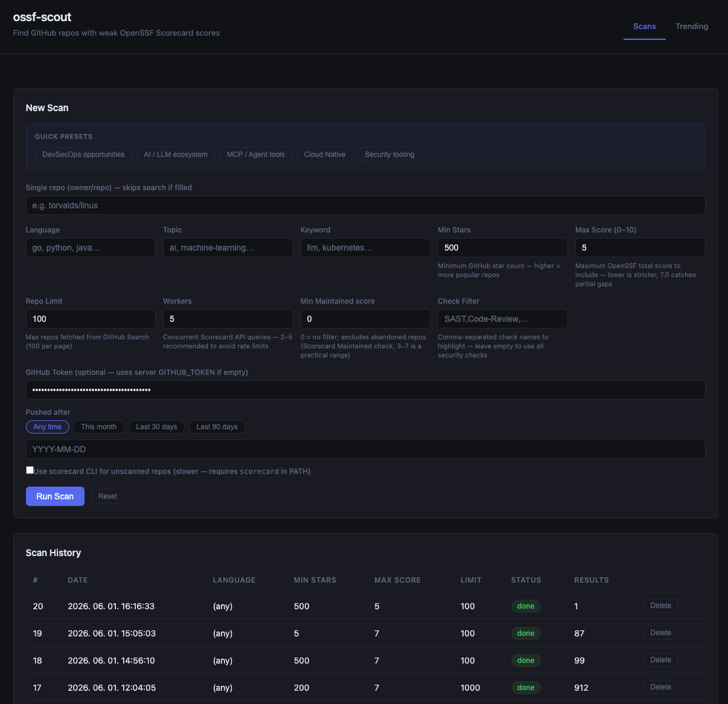Select the AI / LLM ecosystem preset
The height and width of the screenshot is (704, 728).
(x=176, y=155)
